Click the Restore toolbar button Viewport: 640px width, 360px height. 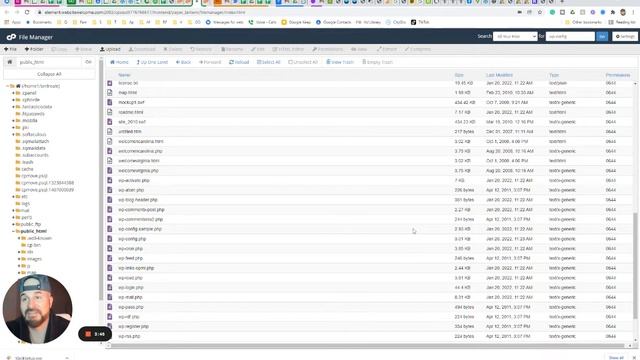coord(201,49)
